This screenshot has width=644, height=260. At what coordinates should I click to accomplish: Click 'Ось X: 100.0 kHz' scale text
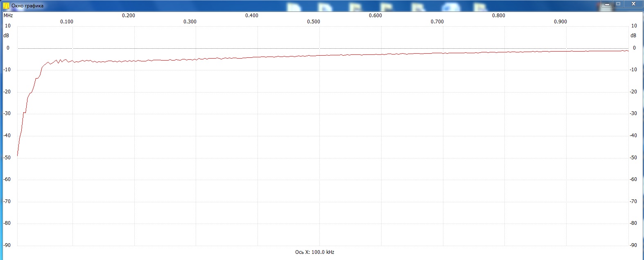tap(314, 252)
